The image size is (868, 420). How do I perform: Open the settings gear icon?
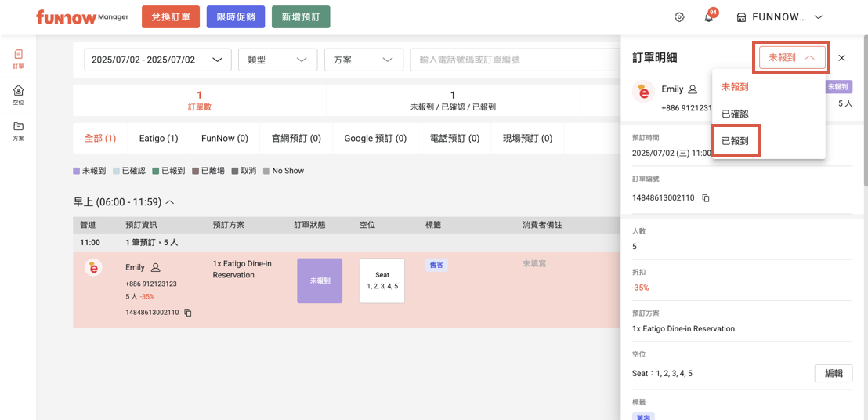click(x=679, y=17)
